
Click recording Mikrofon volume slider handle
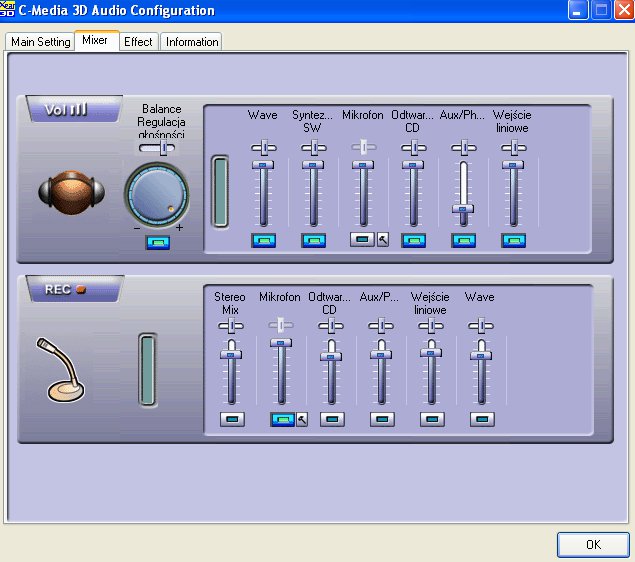pyautogui.click(x=281, y=343)
